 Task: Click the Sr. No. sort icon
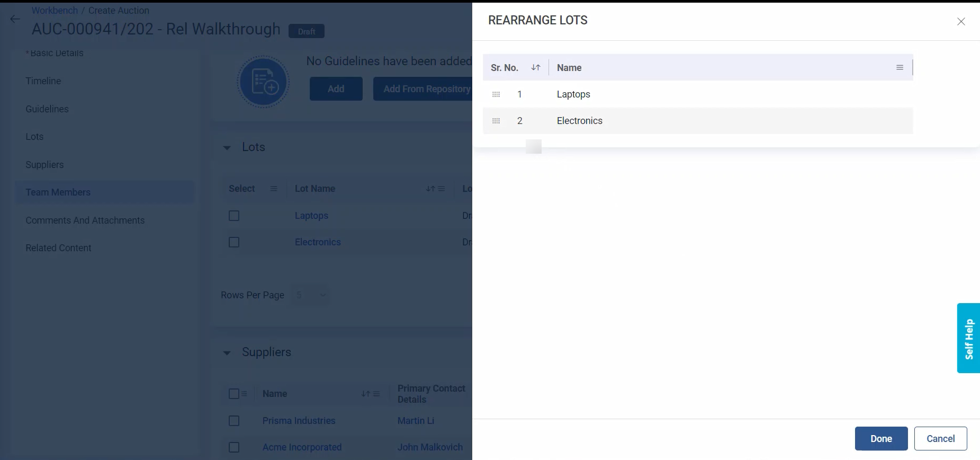pos(535,67)
